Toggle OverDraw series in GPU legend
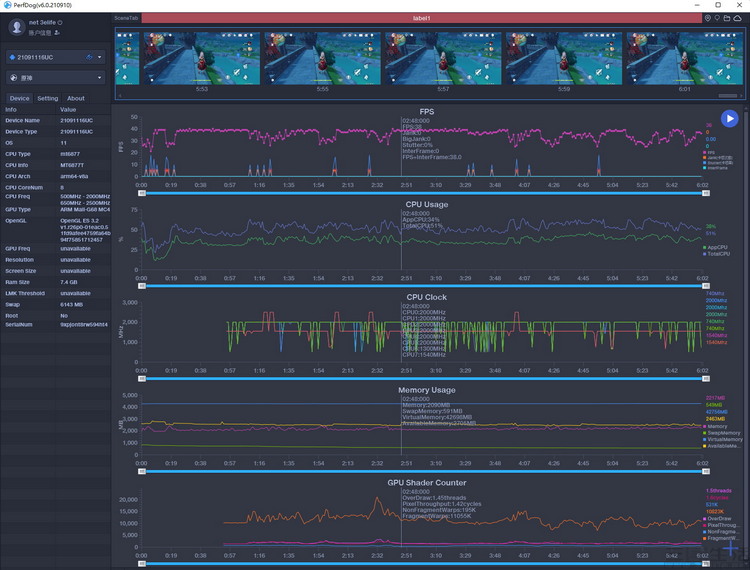Screen dimensions: 750x570 pyautogui.click(x=717, y=518)
